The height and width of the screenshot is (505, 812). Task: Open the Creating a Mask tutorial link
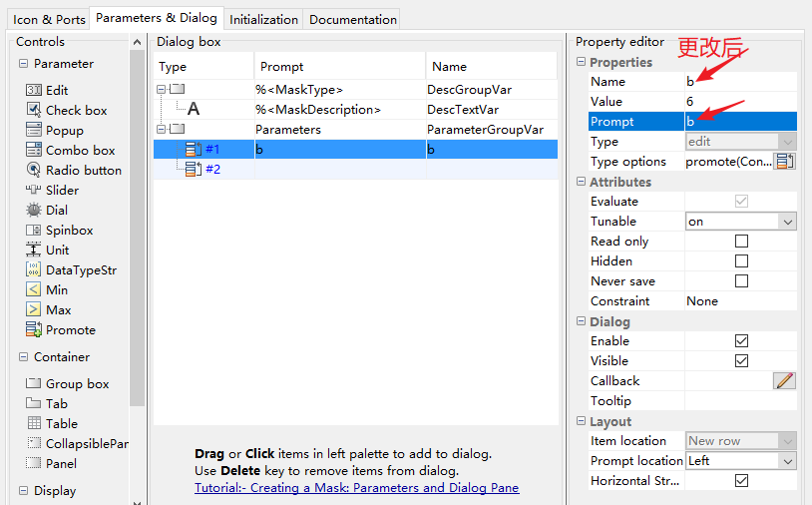click(357, 488)
